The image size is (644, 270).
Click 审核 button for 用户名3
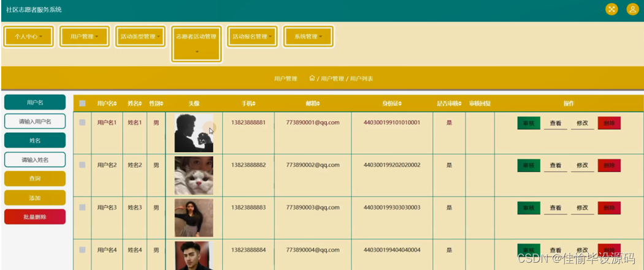(x=529, y=208)
